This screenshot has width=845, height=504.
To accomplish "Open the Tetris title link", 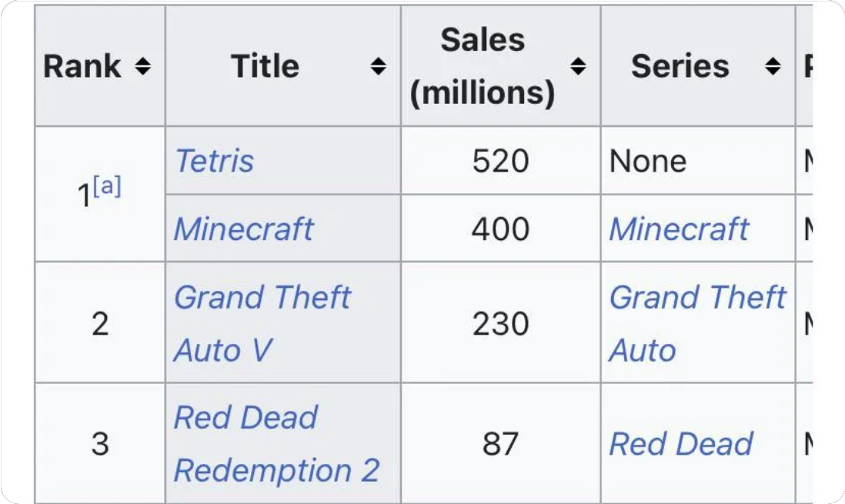I will (214, 161).
